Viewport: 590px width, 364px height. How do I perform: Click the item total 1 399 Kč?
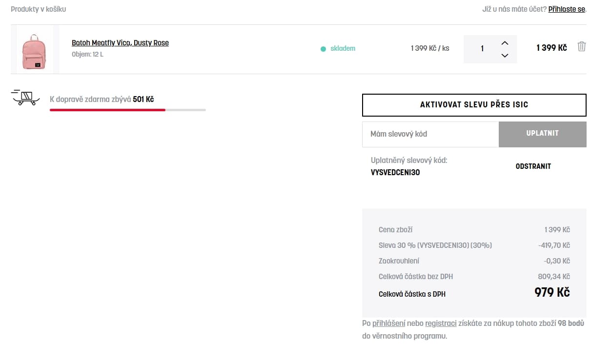[x=551, y=48]
